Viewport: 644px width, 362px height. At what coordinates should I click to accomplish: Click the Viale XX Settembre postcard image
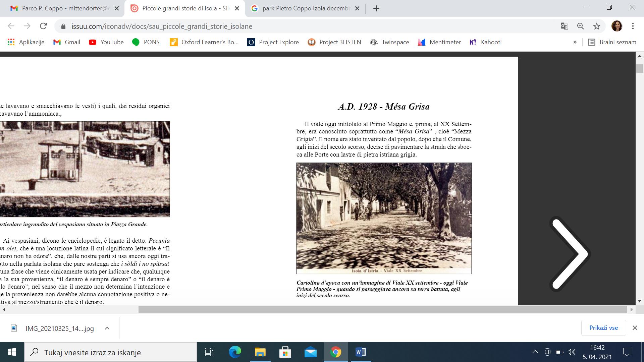pyautogui.click(x=384, y=218)
